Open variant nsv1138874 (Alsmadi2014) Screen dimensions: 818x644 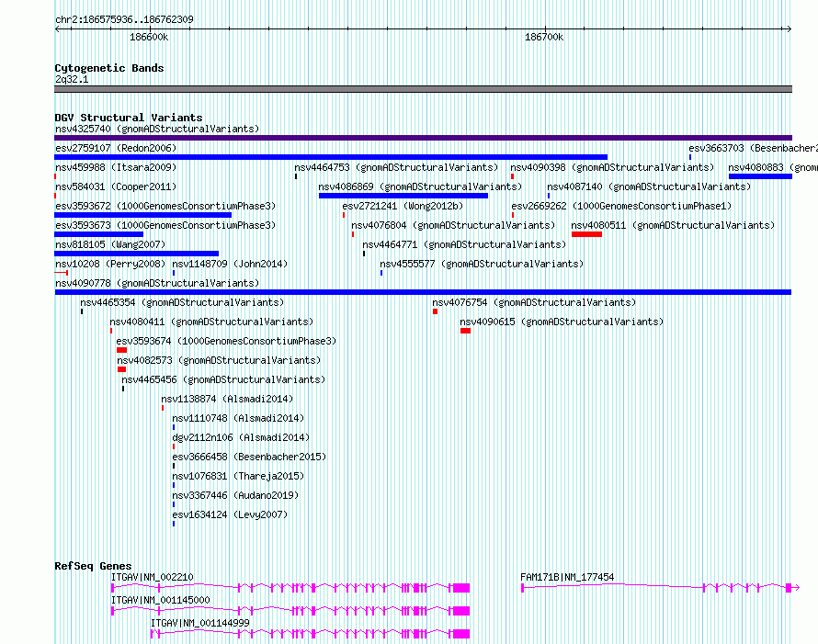coord(227,399)
